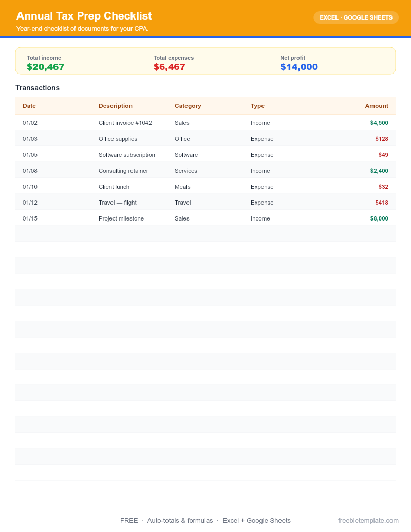
Task: Select the 01/12 date cell
Action: [x=30, y=203]
